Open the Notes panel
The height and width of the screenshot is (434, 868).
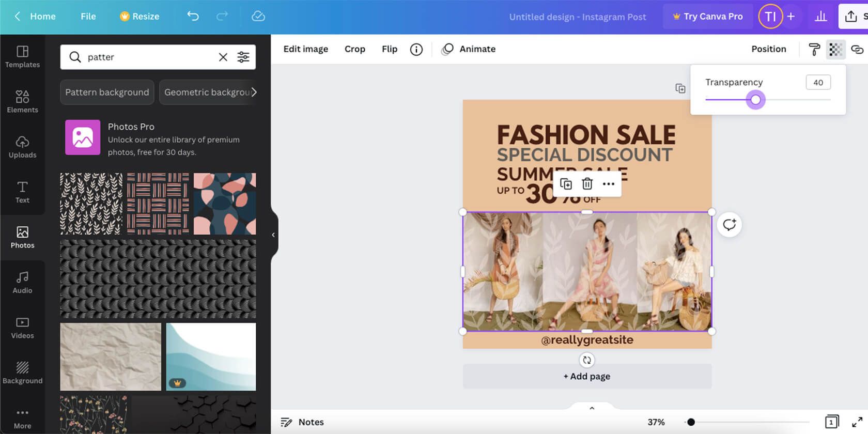[302, 422]
